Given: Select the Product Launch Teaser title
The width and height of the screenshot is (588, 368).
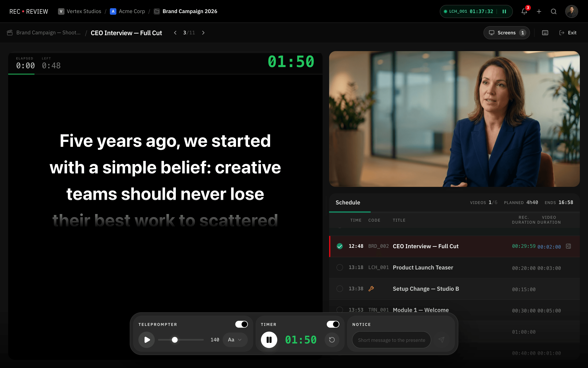Looking at the screenshot, I should [423, 267].
